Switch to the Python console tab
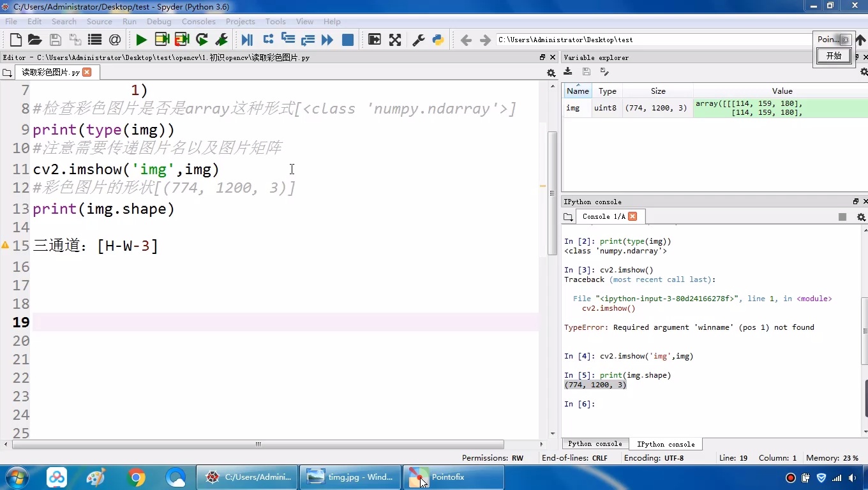Screen dimensions: 868x490 click(594, 443)
